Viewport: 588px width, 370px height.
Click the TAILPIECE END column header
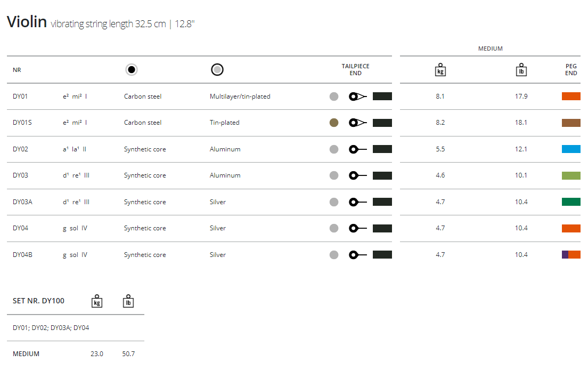pyautogui.click(x=355, y=70)
